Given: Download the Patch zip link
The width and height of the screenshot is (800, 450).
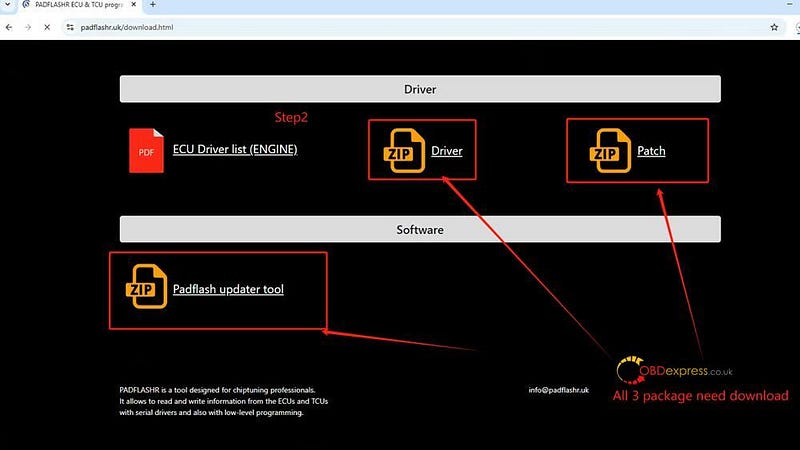Looking at the screenshot, I should [x=651, y=151].
